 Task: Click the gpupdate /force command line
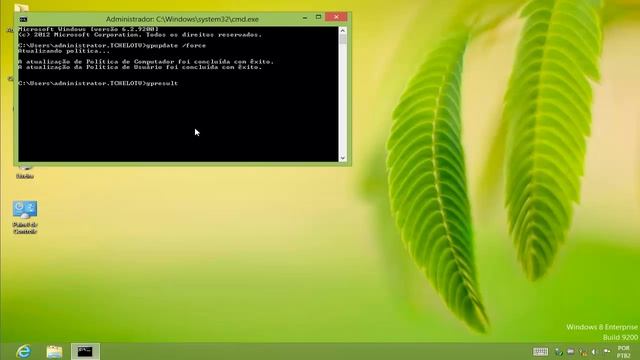click(112, 46)
